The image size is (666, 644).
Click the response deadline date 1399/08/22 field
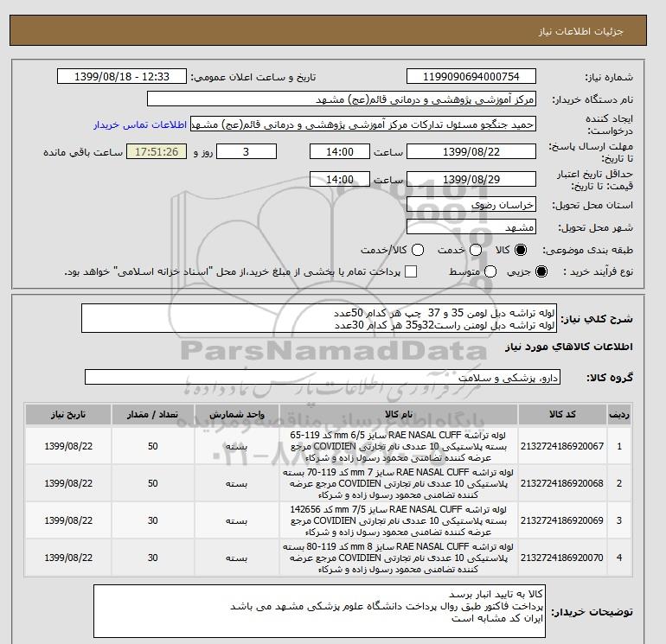pyautogui.click(x=471, y=151)
